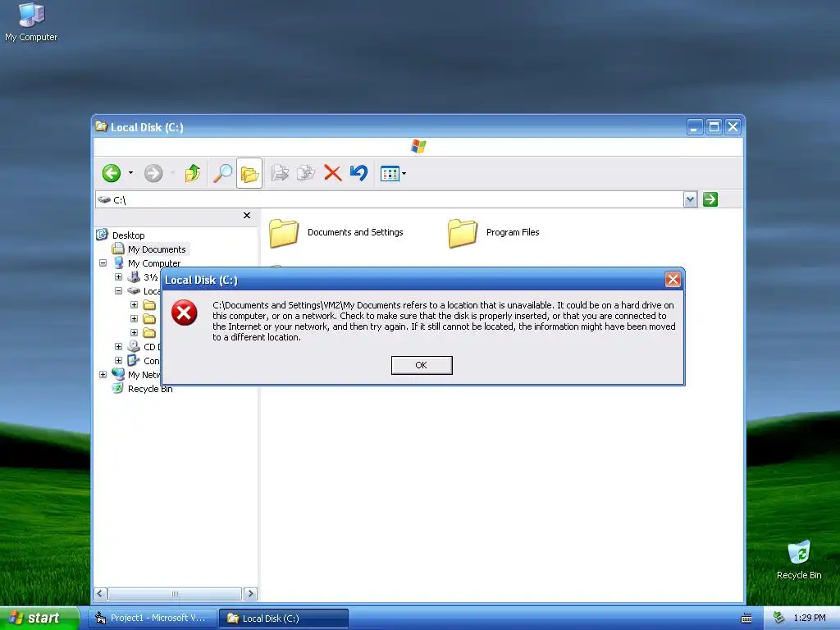The height and width of the screenshot is (630, 840).
Task: Open the address bar dropdown
Action: click(690, 200)
